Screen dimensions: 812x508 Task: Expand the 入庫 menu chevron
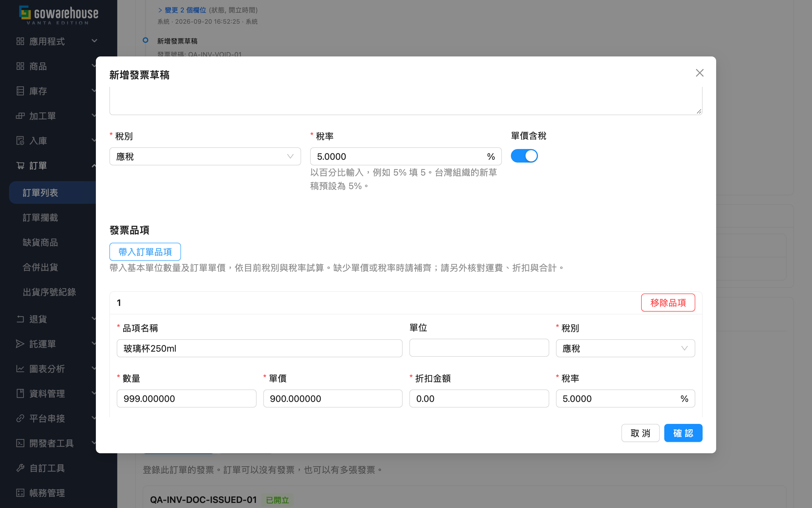tap(94, 141)
